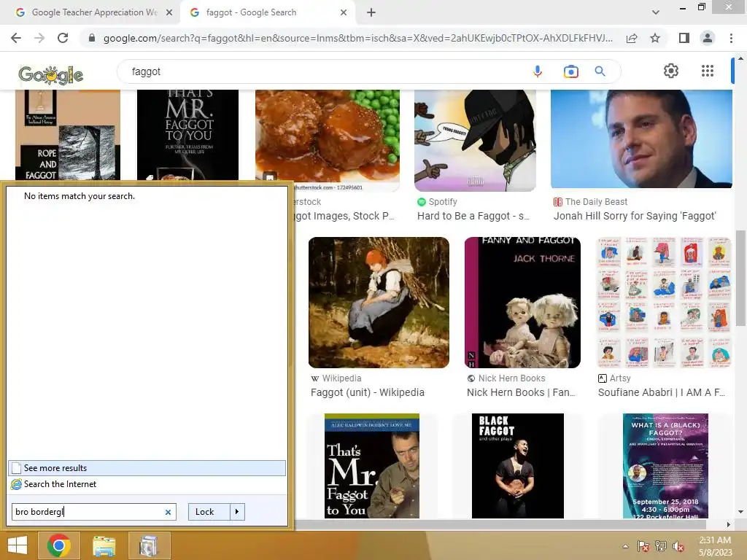Viewport: 747px width, 560px height.
Task: Click the scroll down arrow
Action: tap(740, 512)
